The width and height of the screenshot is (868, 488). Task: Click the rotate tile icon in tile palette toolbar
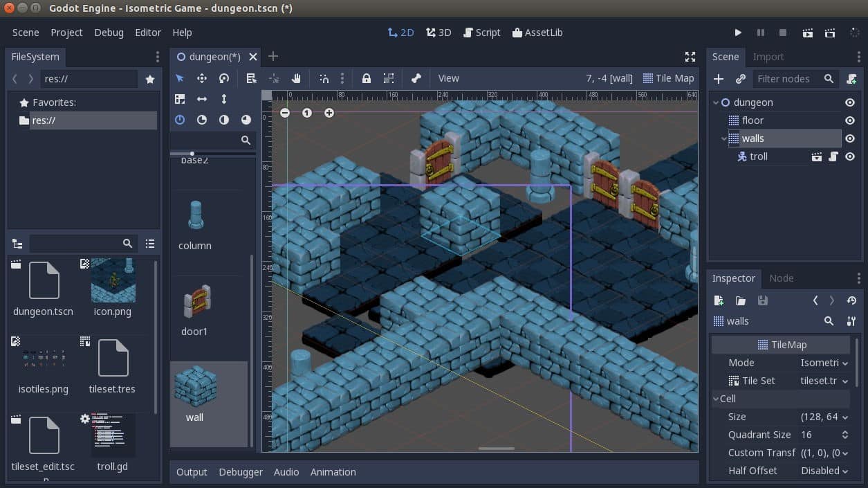(x=201, y=120)
